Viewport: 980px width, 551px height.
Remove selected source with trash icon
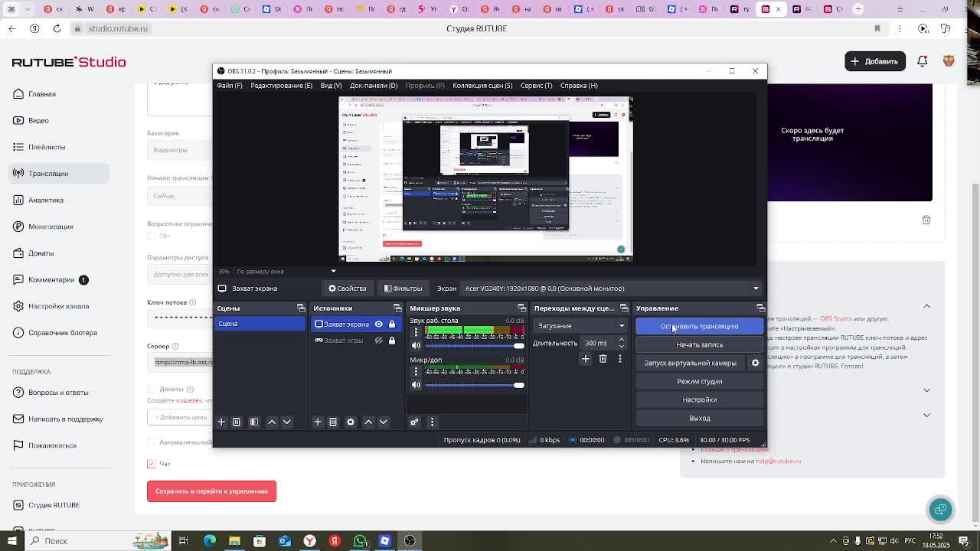point(333,422)
